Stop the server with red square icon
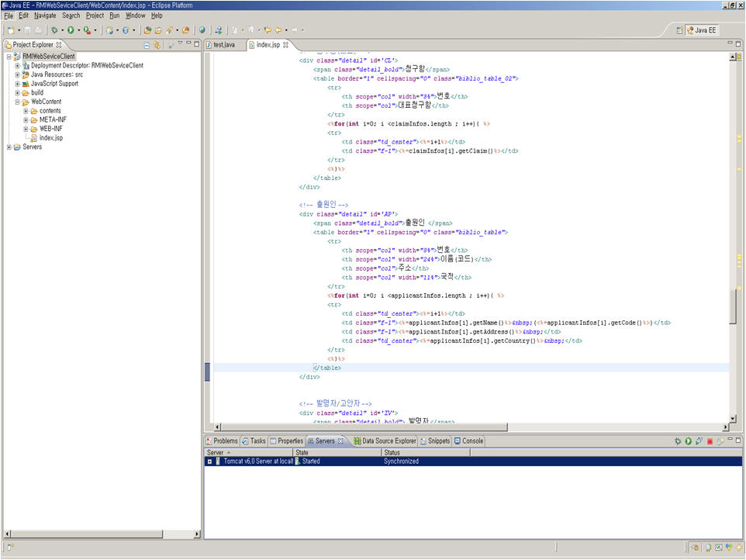The width and height of the screenshot is (746, 560). click(710, 441)
